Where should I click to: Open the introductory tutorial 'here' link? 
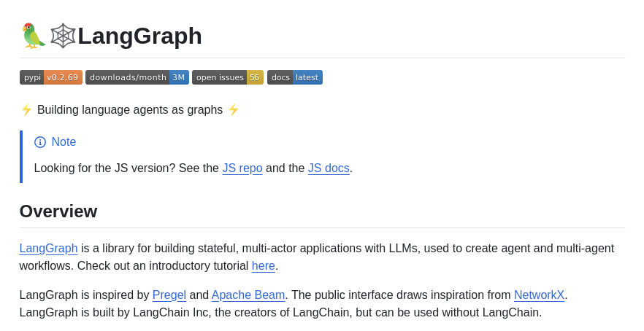pos(263,266)
